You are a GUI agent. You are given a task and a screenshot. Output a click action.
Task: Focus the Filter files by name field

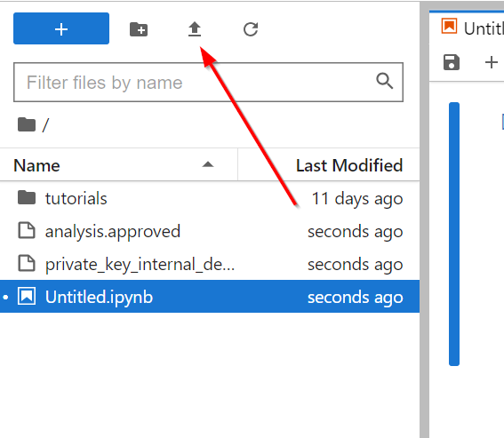tap(208, 83)
